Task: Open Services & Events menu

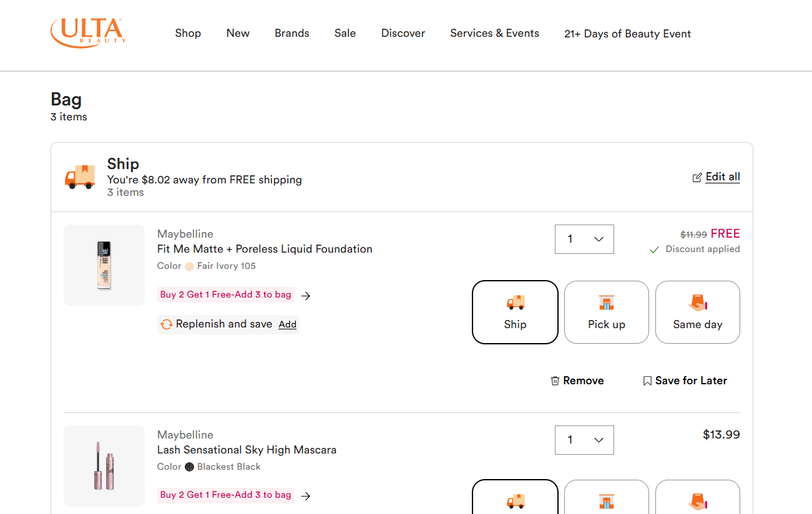Action: [x=495, y=33]
